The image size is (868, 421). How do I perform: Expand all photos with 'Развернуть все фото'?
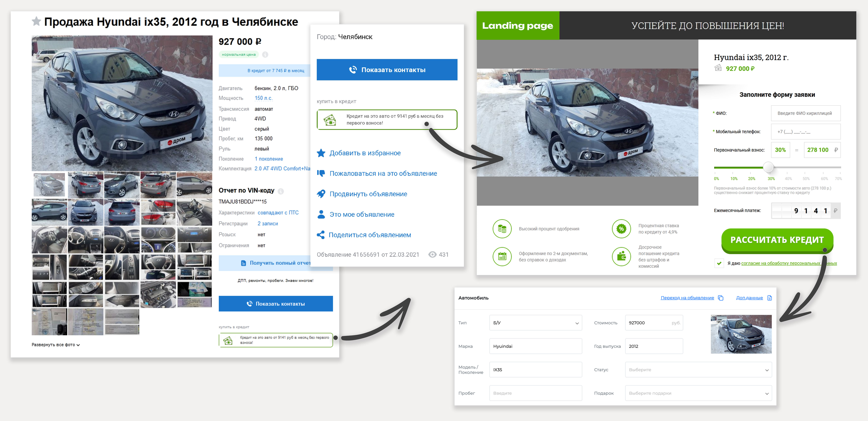tap(56, 345)
